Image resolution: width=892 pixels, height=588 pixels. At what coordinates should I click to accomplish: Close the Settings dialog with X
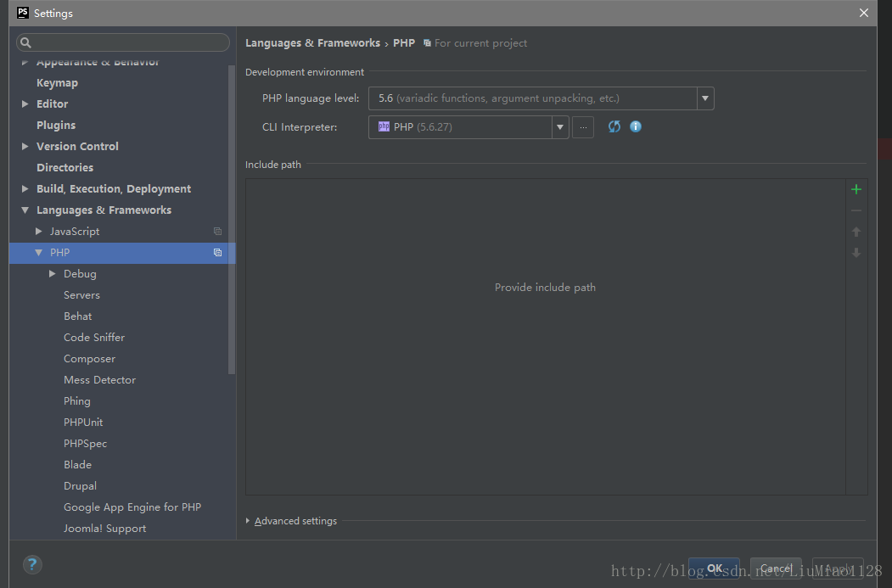point(863,13)
